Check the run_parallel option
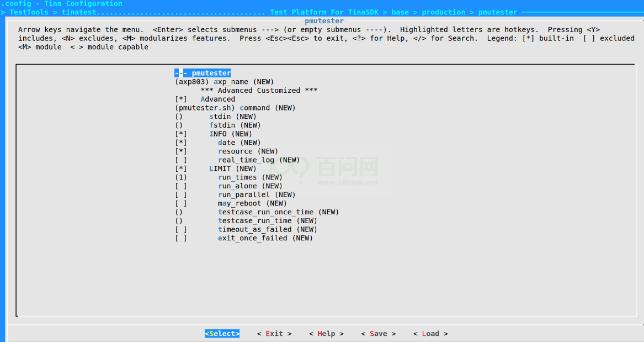This screenshot has height=342, width=644. coord(181,195)
